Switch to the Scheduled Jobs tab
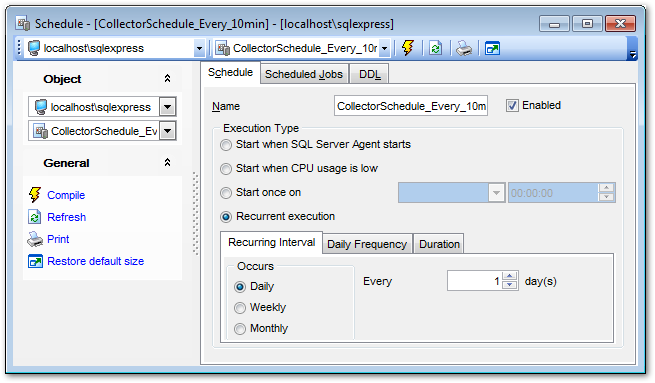 point(304,74)
